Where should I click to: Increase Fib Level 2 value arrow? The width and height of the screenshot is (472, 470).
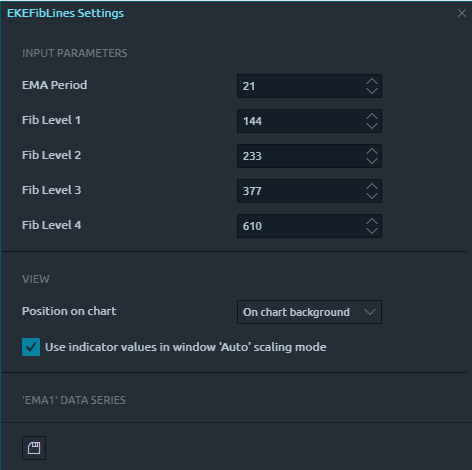[372, 151]
